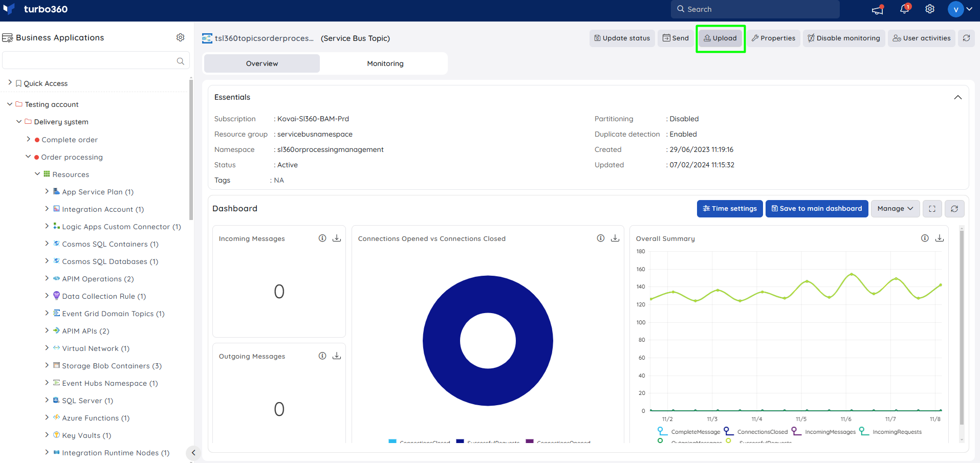Toggle CompleteMessage legend series
This screenshot has height=463, width=980.
689,432
